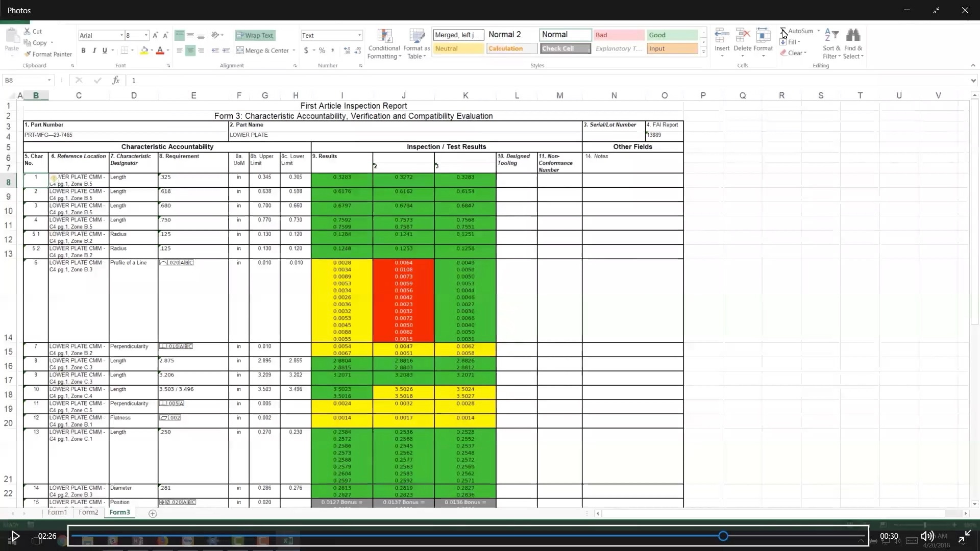Open the AutoSum dropdown arrow
980x551 pixels.
(x=819, y=31)
